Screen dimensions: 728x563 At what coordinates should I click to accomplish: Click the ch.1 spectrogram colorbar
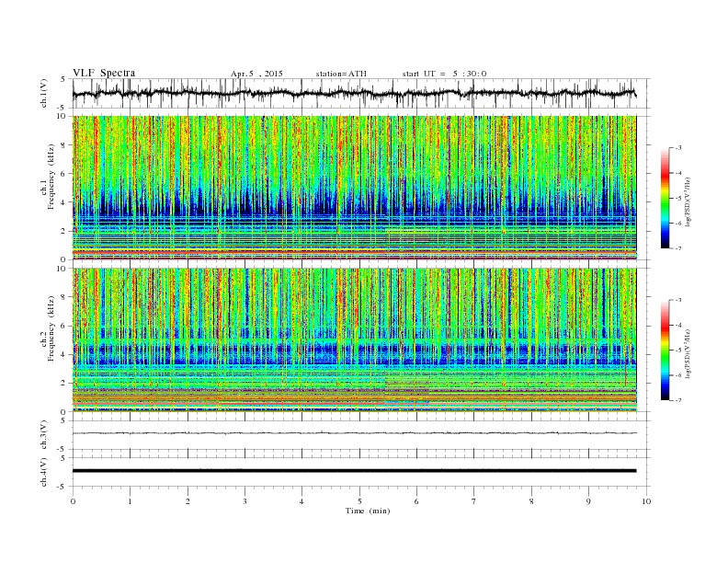(665, 198)
